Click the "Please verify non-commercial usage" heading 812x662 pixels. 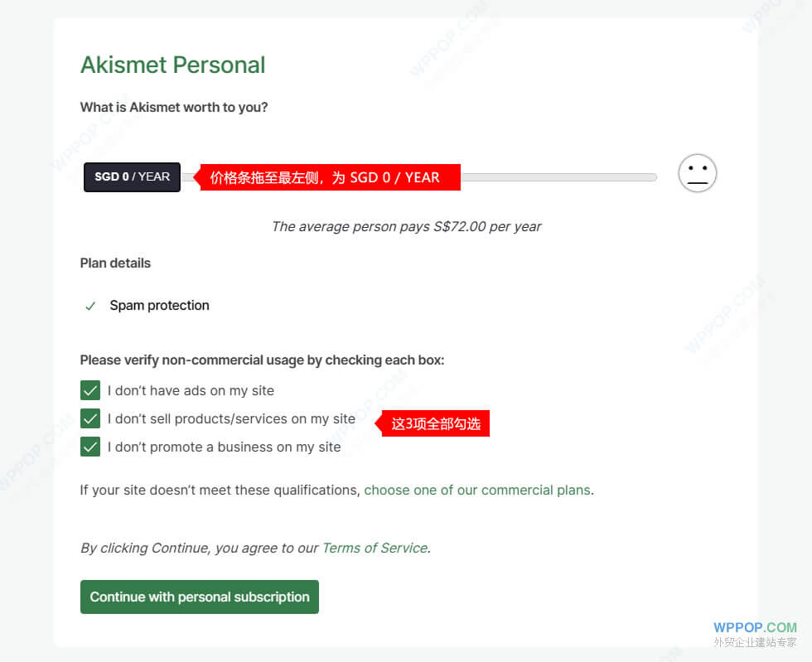coord(262,360)
